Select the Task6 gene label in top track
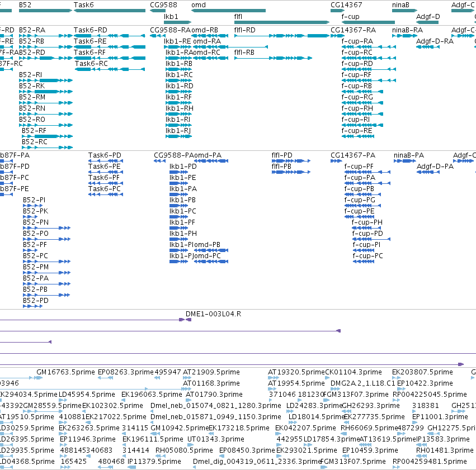The width and height of the screenshot is (476, 470). [x=84, y=5]
